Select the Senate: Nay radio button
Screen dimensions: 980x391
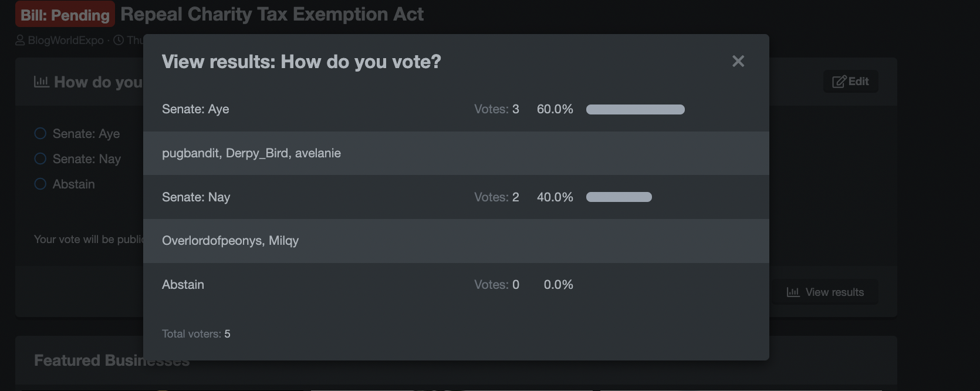tap(40, 159)
